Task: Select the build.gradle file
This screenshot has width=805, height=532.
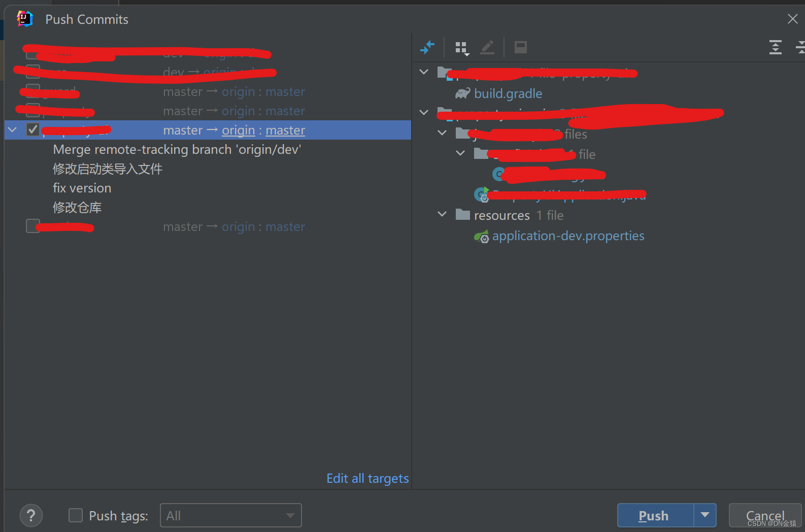Action: (508, 93)
